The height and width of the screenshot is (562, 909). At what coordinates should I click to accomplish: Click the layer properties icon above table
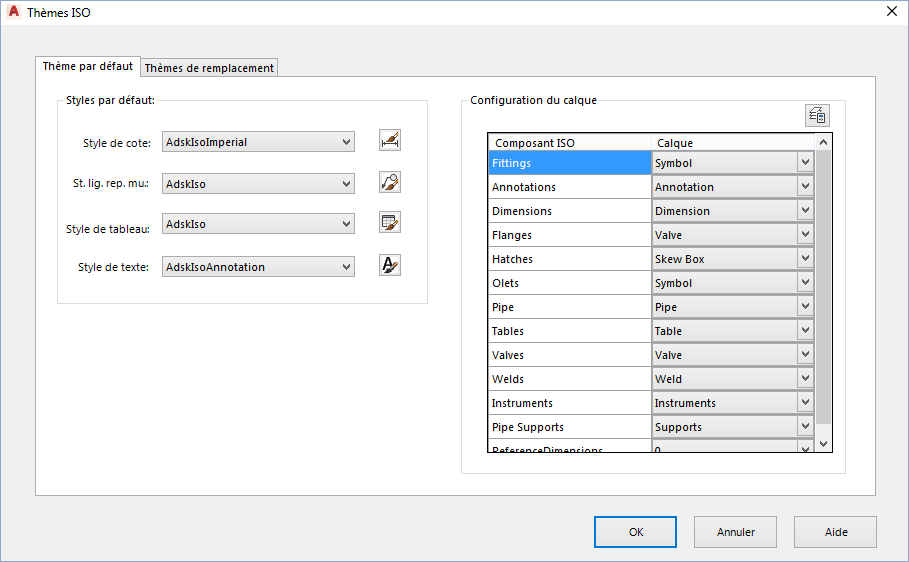pyautogui.click(x=817, y=115)
